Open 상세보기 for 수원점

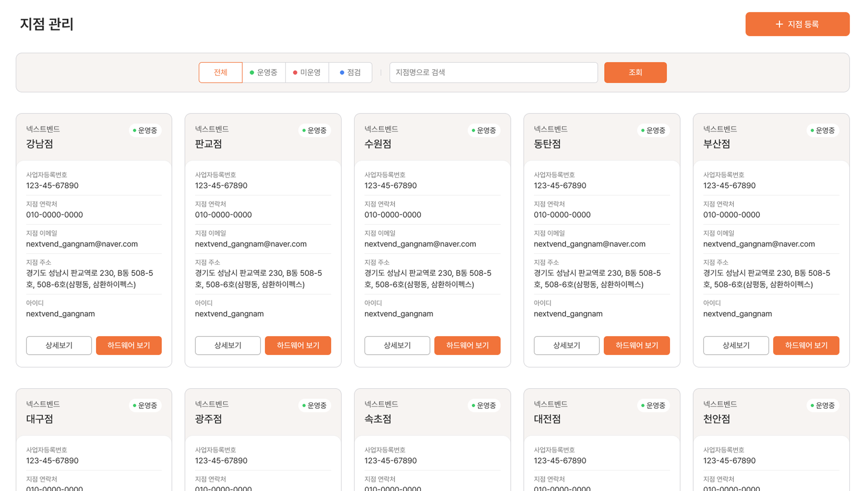click(397, 345)
